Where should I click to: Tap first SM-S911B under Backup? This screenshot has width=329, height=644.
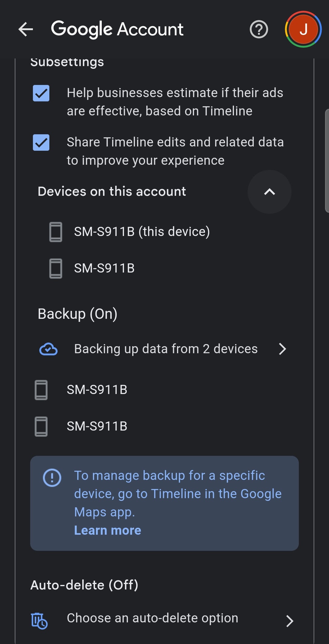point(97,390)
